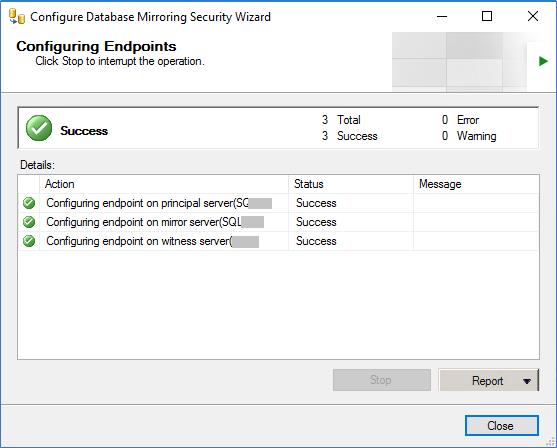Click the witness server success check icon
The image size is (557, 448).
(29, 241)
